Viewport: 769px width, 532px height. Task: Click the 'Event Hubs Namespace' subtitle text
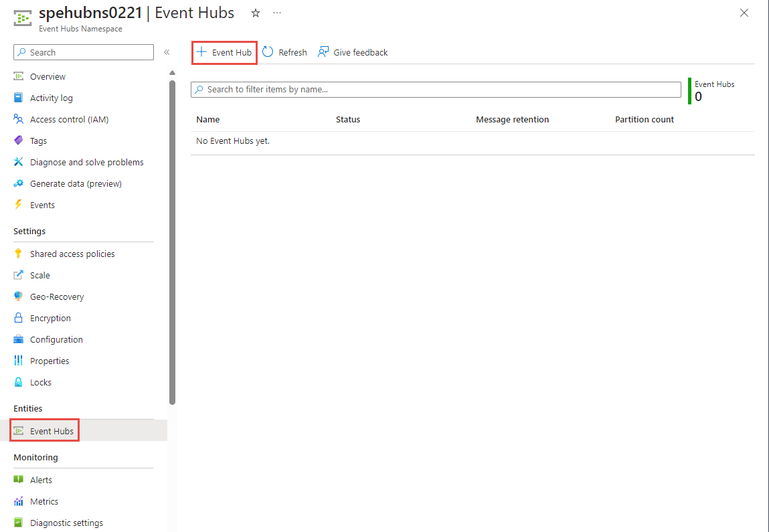(81, 29)
